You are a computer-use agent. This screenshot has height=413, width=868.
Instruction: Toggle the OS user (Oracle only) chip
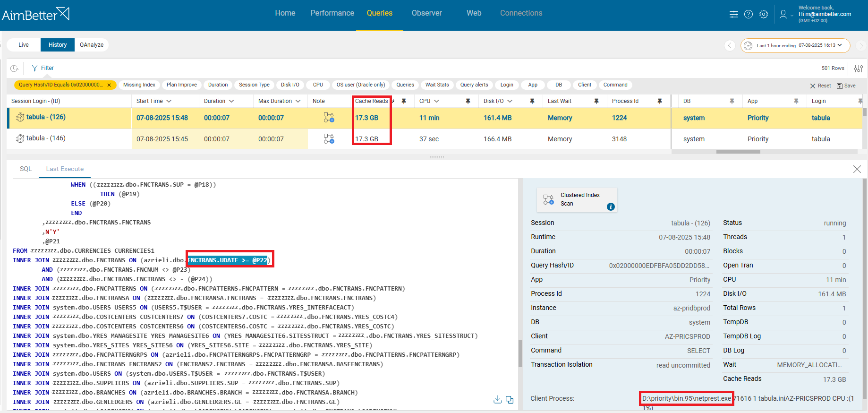click(x=361, y=85)
